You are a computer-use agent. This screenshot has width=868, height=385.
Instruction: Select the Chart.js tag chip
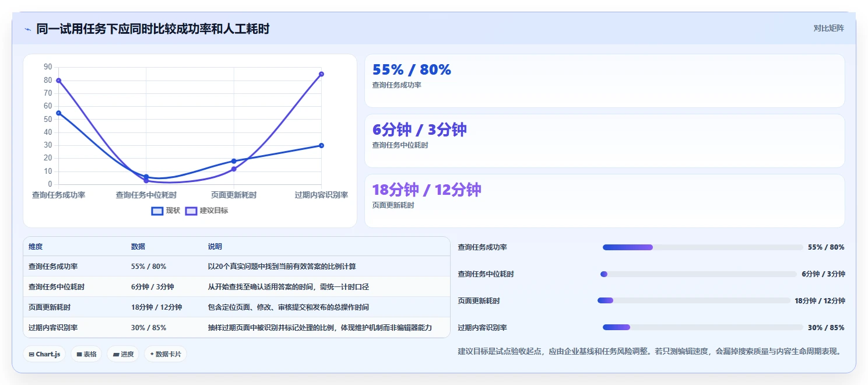(x=44, y=354)
